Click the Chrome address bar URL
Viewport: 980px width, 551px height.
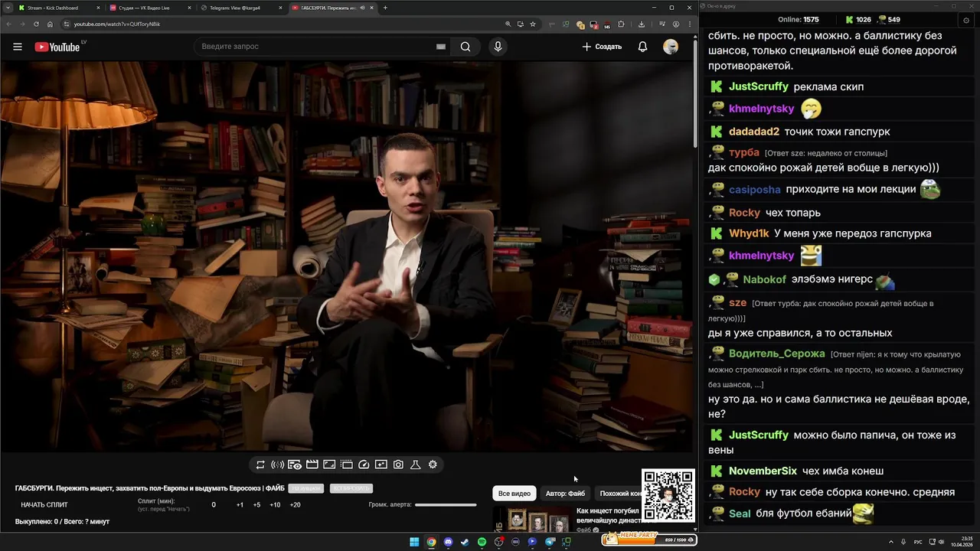pos(117,24)
